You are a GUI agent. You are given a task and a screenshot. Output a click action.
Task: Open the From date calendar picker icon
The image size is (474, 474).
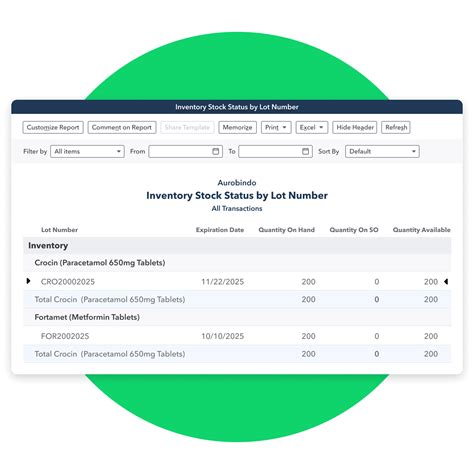click(216, 151)
